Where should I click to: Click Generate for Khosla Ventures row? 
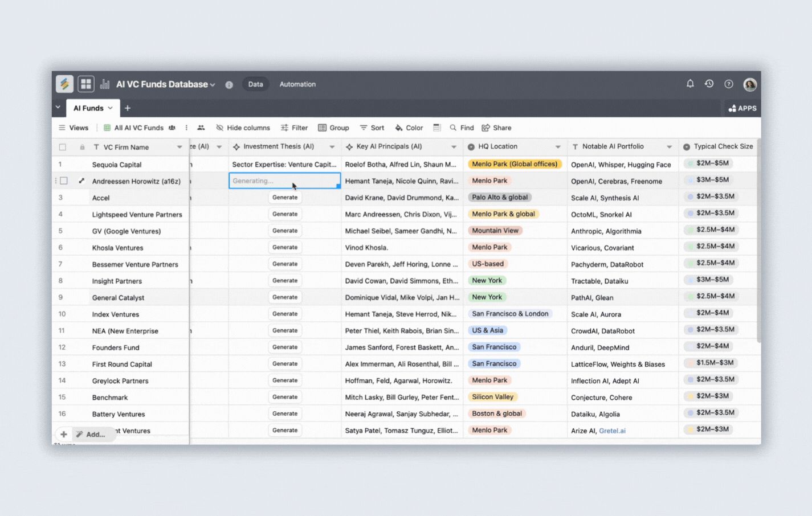(285, 247)
